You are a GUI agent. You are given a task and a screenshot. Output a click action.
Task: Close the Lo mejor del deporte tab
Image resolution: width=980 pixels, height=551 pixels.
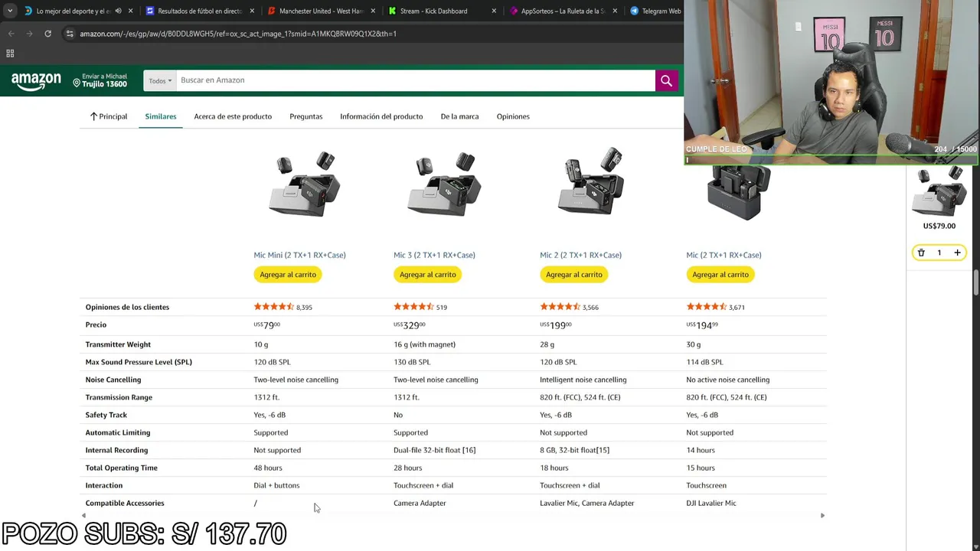click(x=131, y=11)
